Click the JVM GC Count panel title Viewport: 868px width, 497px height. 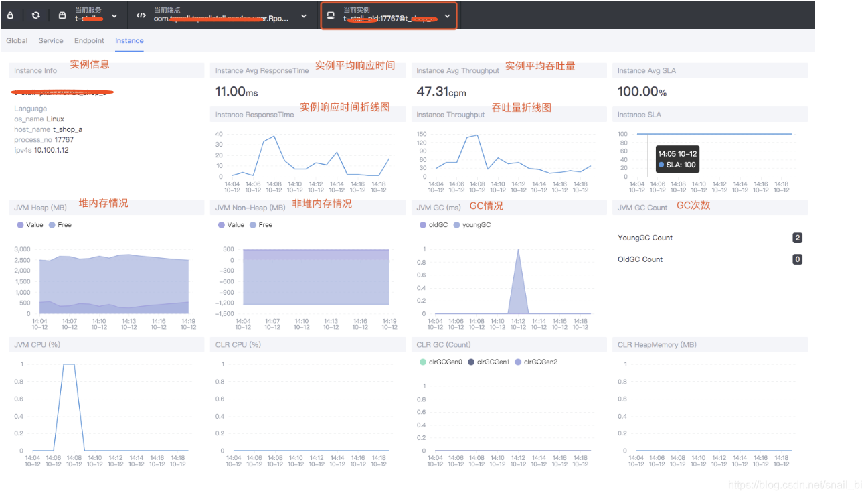[642, 208]
